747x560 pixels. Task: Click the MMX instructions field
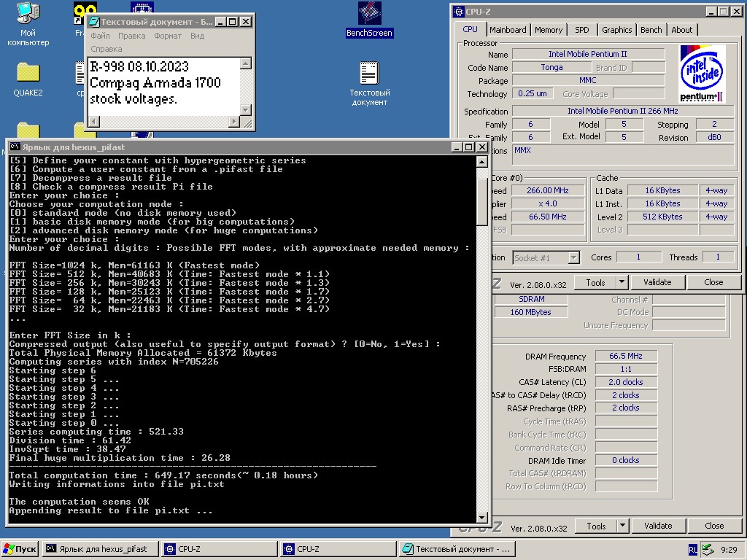click(x=623, y=155)
